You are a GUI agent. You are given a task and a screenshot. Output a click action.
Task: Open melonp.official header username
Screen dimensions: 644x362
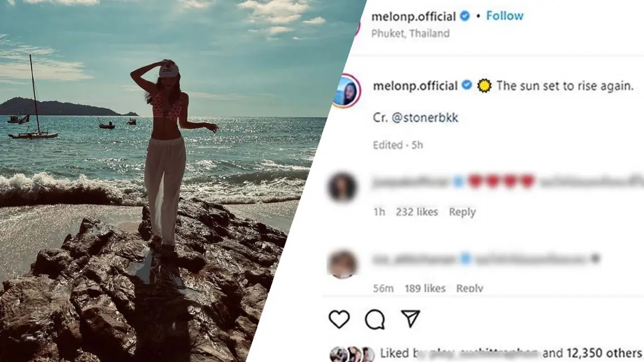point(414,16)
